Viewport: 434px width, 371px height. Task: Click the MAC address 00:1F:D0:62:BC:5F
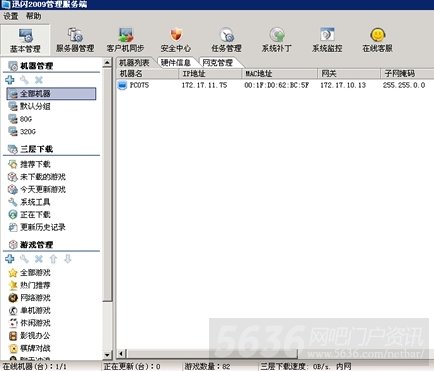277,85
